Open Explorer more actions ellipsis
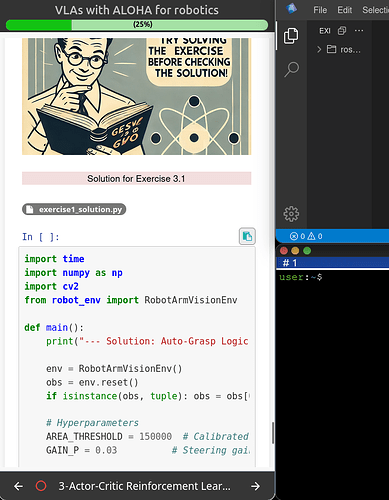This screenshot has width=389, height=500. (x=359, y=31)
